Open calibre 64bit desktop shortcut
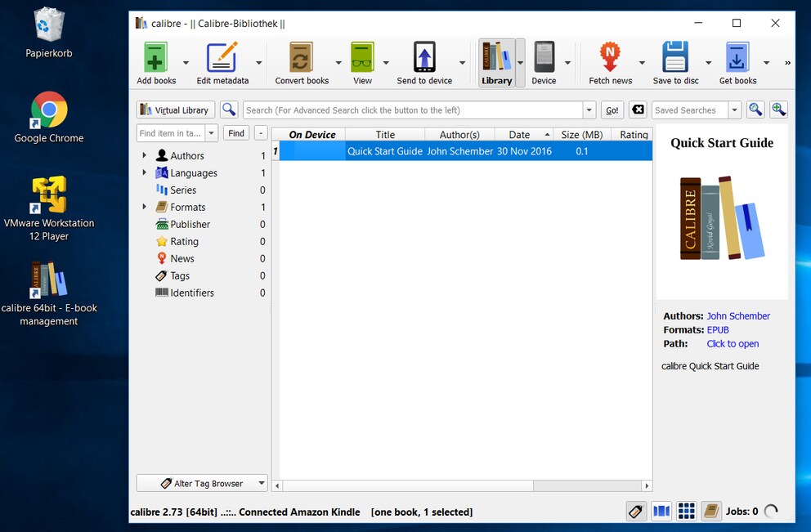The width and height of the screenshot is (811, 532). pyautogui.click(x=48, y=293)
